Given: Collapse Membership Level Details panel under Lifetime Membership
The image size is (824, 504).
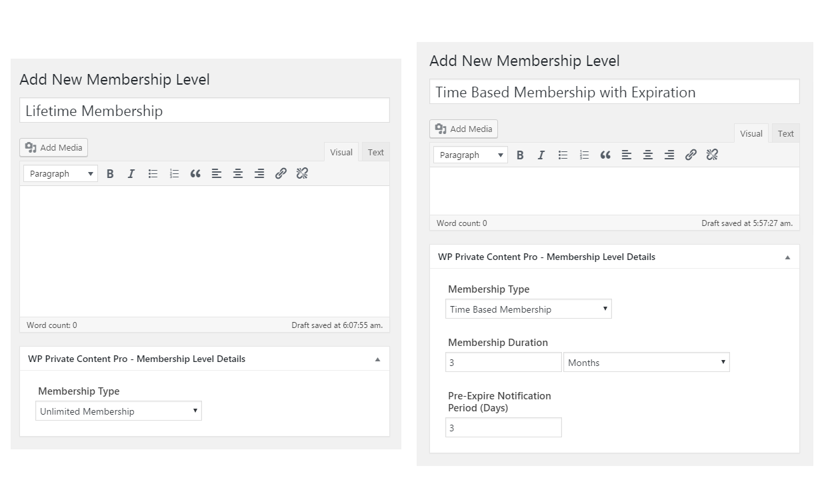Looking at the screenshot, I should point(377,359).
